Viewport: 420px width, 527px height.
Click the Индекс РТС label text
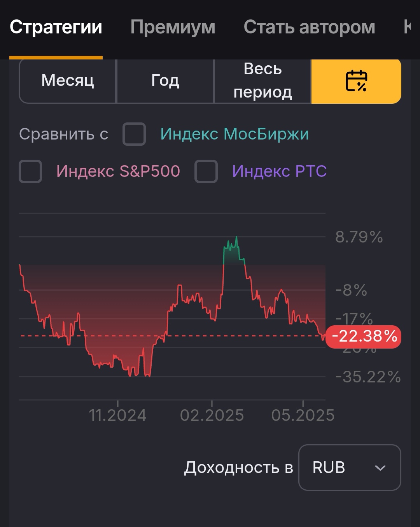(280, 171)
